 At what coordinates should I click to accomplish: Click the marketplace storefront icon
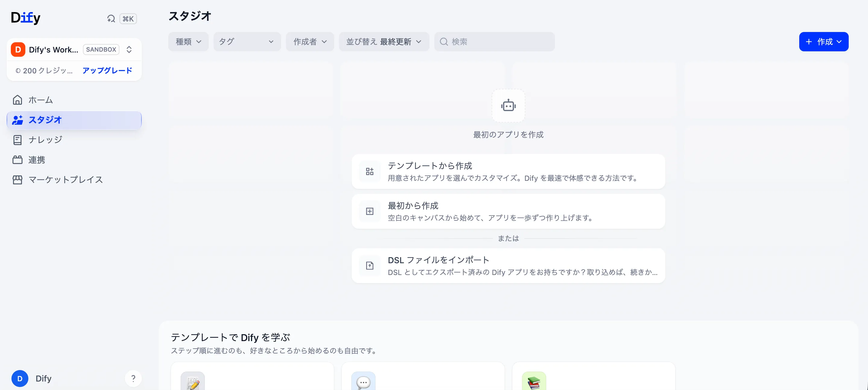17,180
